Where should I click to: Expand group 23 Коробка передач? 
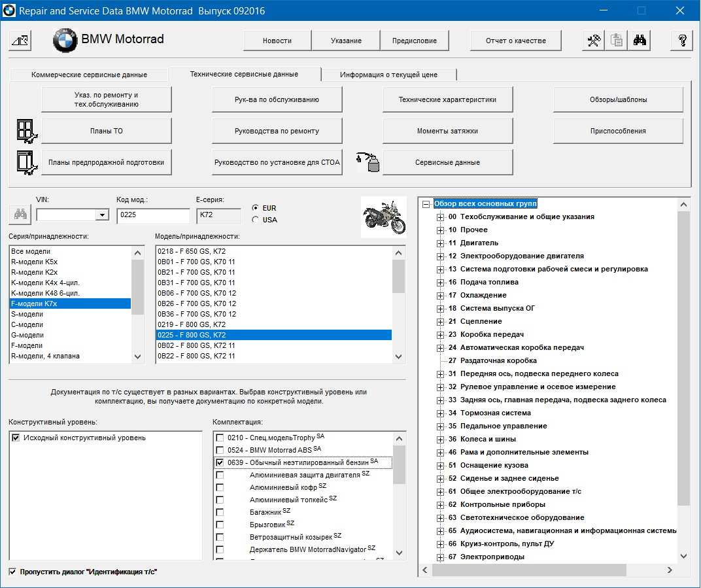[x=440, y=335]
